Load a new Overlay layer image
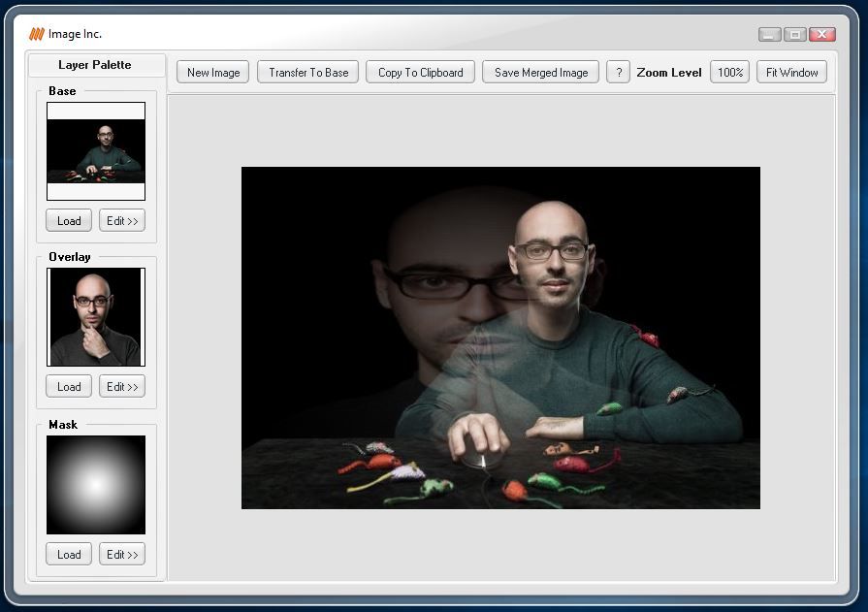868x612 pixels. [x=69, y=387]
